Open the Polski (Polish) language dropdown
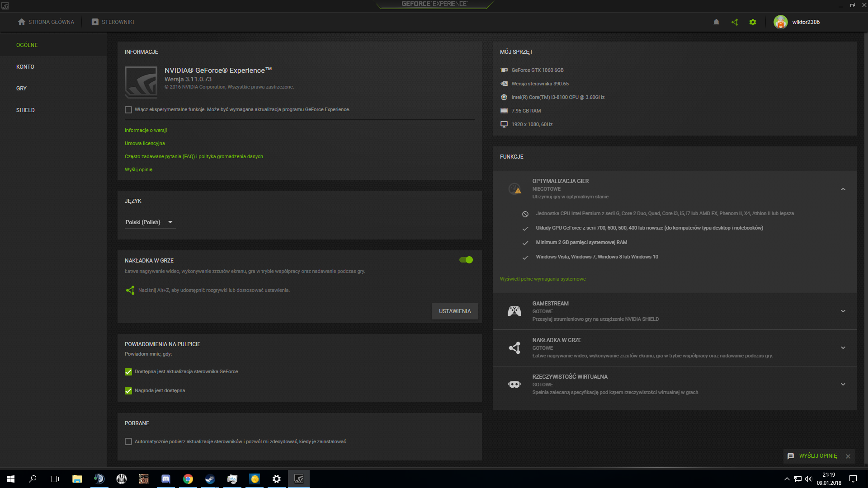868x488 pixels. click(150, 222)
